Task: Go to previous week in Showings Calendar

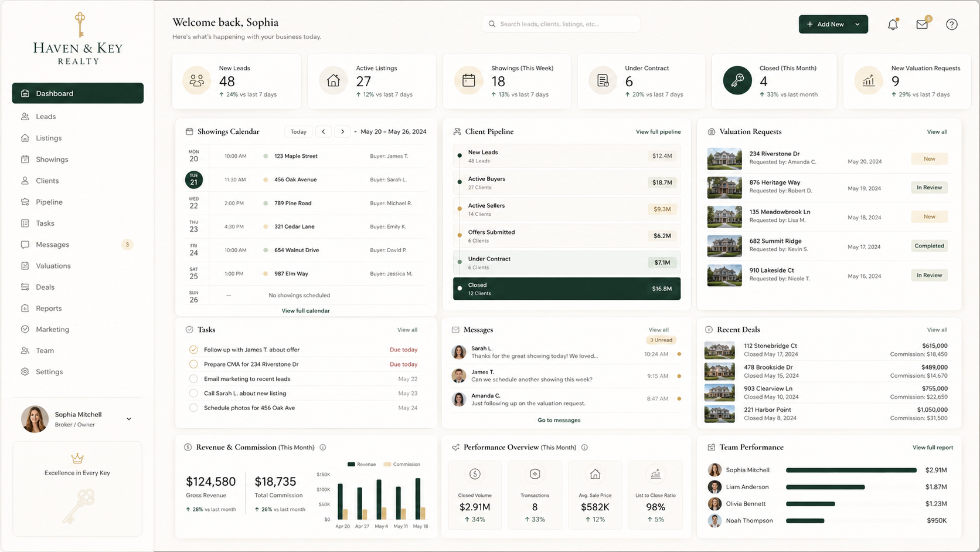Action: (324, 131)
